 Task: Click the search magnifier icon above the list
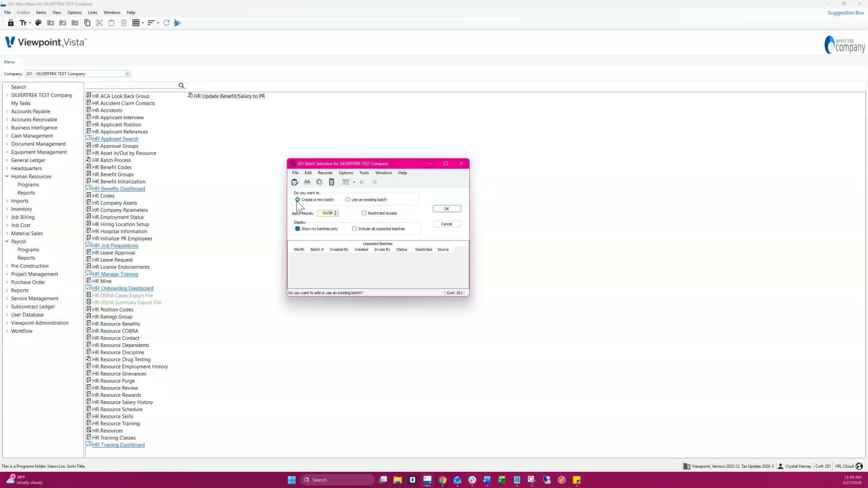pyautogui.click(x=181, y=85)
